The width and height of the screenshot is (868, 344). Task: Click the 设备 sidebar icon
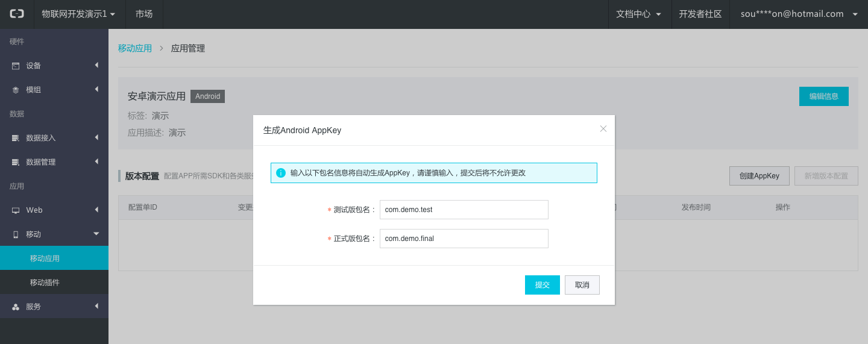16,66
